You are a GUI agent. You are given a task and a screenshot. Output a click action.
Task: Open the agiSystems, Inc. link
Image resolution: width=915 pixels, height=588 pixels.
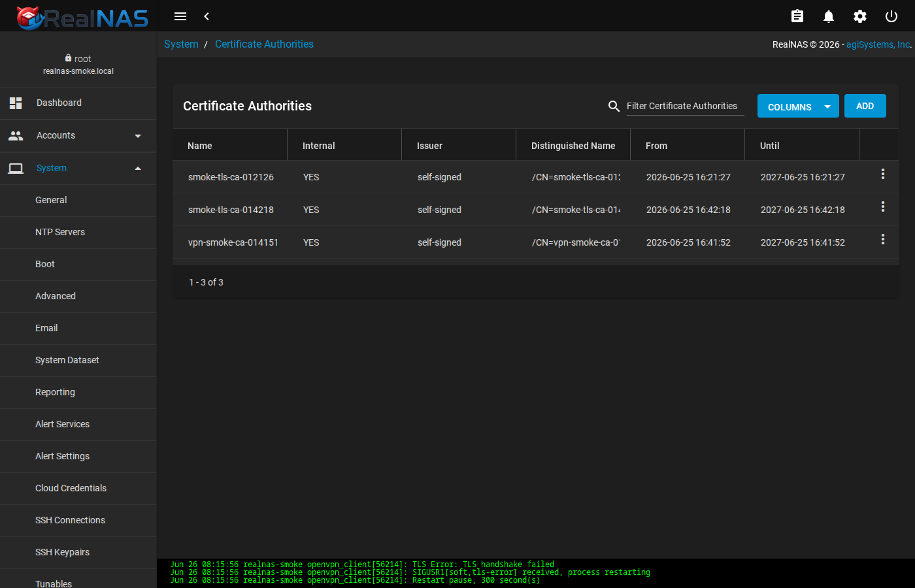[878, 44]
